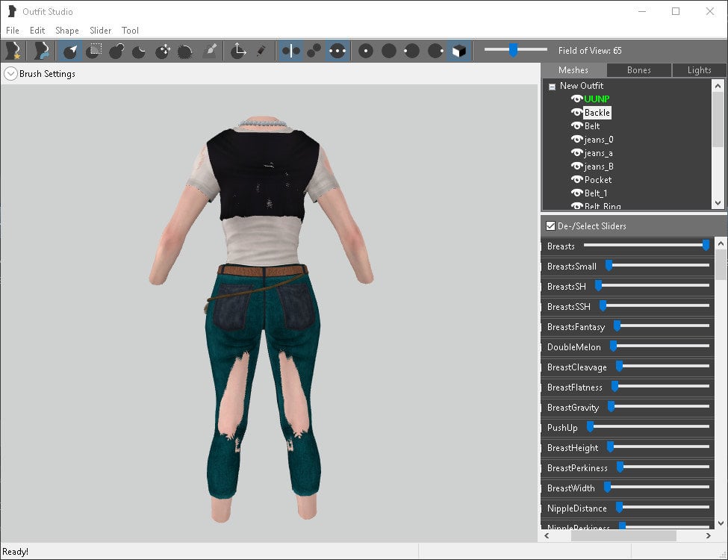Screen dimensions: 728x560
Task: Switch to the Bones tab
Action: (x=639, y=70)
